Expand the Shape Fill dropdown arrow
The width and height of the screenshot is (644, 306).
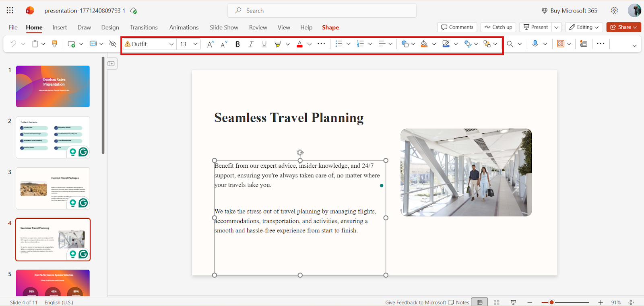point(434,44)
